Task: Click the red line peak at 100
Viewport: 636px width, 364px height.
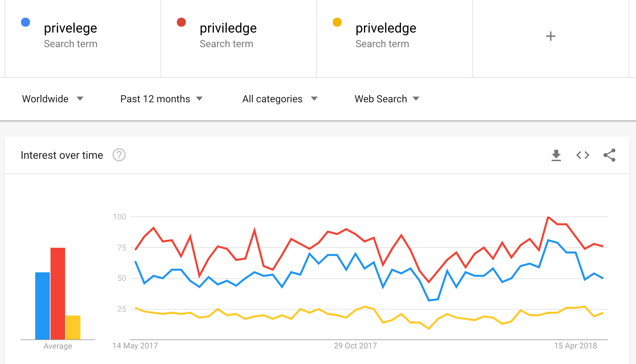Action: point(548,217)
